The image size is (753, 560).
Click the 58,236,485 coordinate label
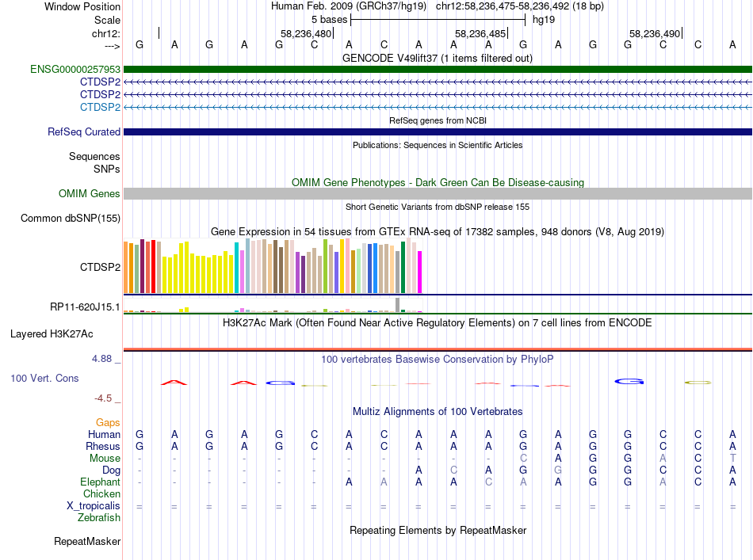pyautogui.click(x=480, y=33)
